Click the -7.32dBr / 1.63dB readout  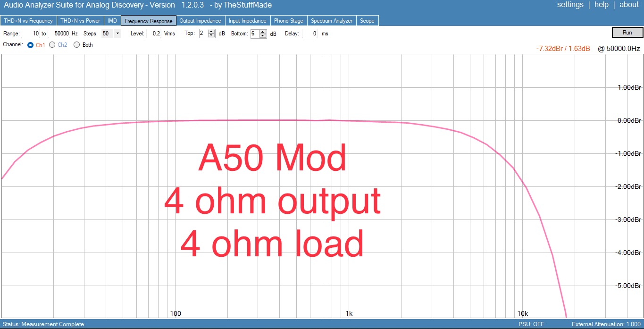[x=563, y=49]
